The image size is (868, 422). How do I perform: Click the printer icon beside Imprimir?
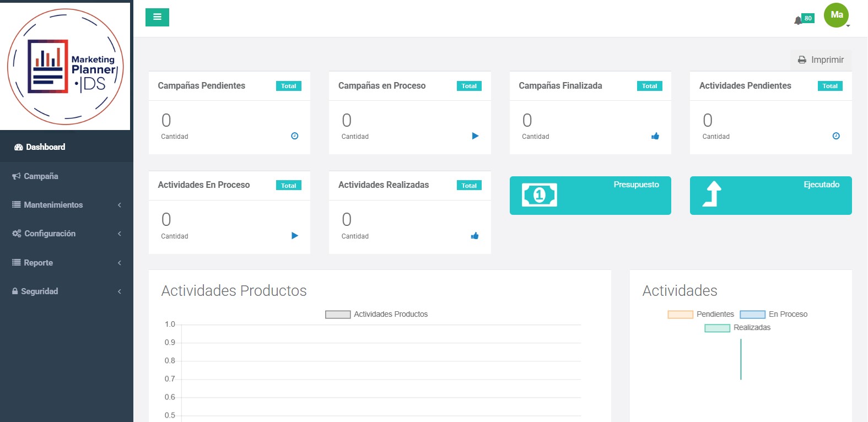pyautogui.click(x=802, y=60)
